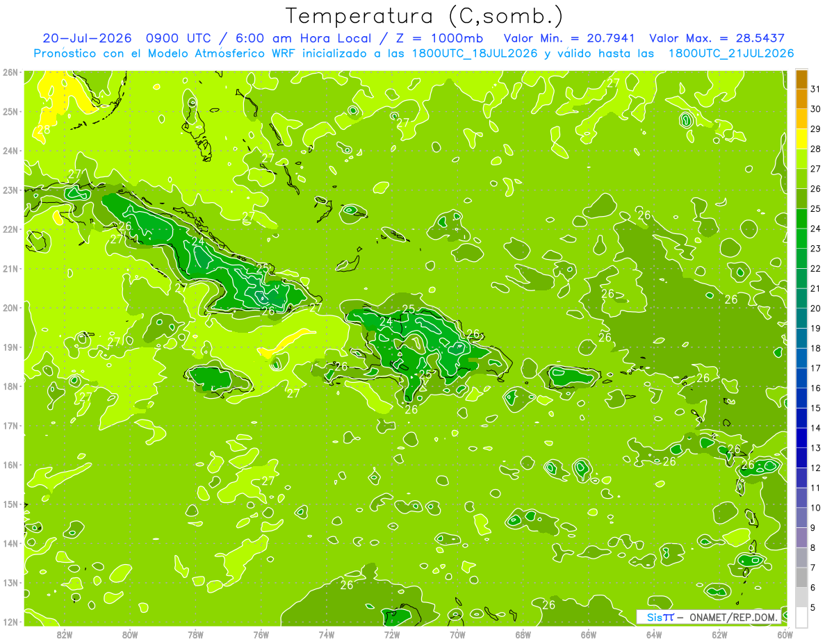Click legend value '30' on color scale
The width and height of the screenshot is (834, 644).
815,109
